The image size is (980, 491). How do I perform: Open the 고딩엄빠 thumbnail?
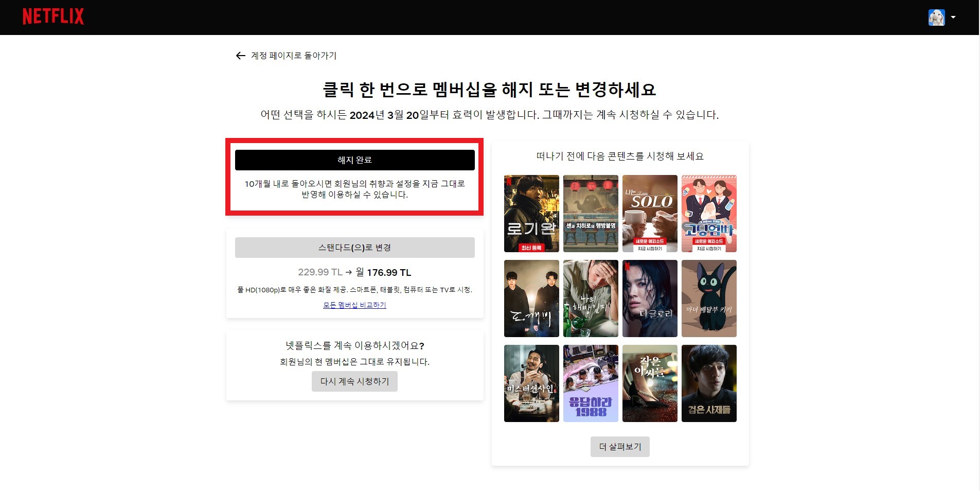pos(709,213)
